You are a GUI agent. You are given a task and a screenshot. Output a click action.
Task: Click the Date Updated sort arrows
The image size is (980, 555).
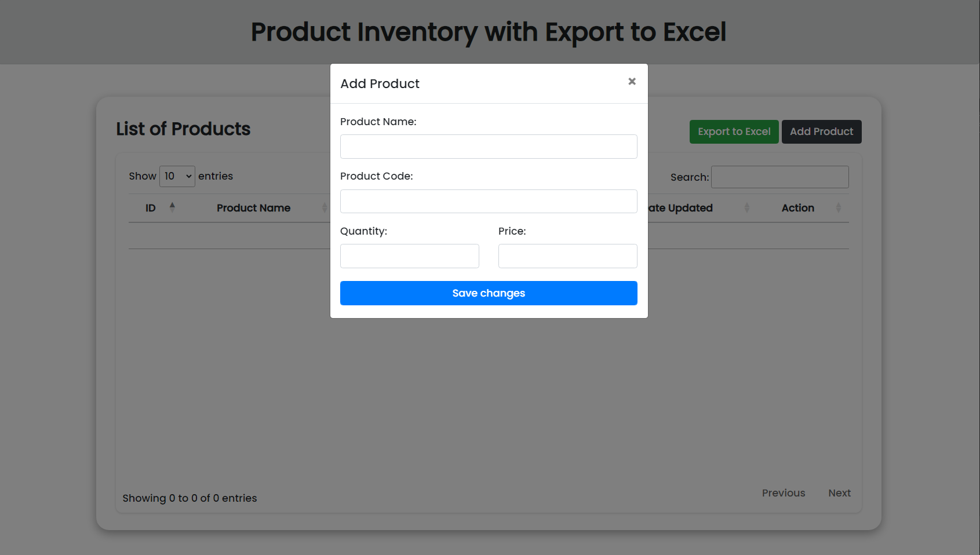[x=746, y=207]
